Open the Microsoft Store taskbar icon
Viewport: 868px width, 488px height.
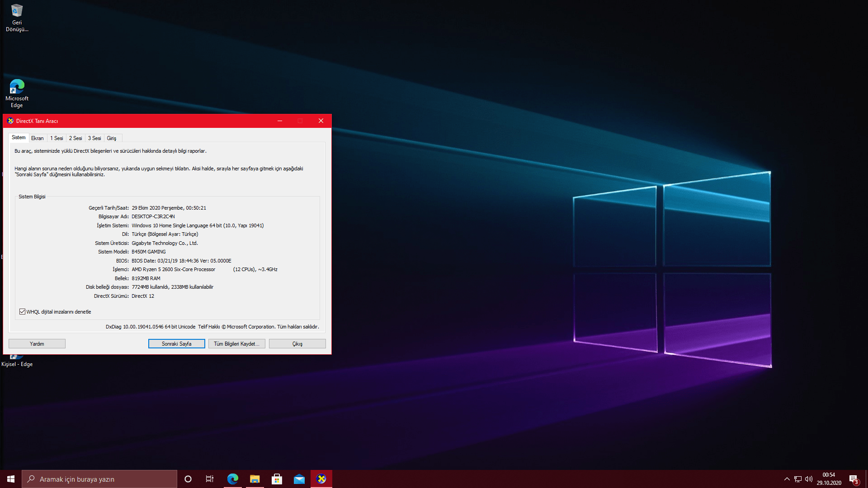277,479
